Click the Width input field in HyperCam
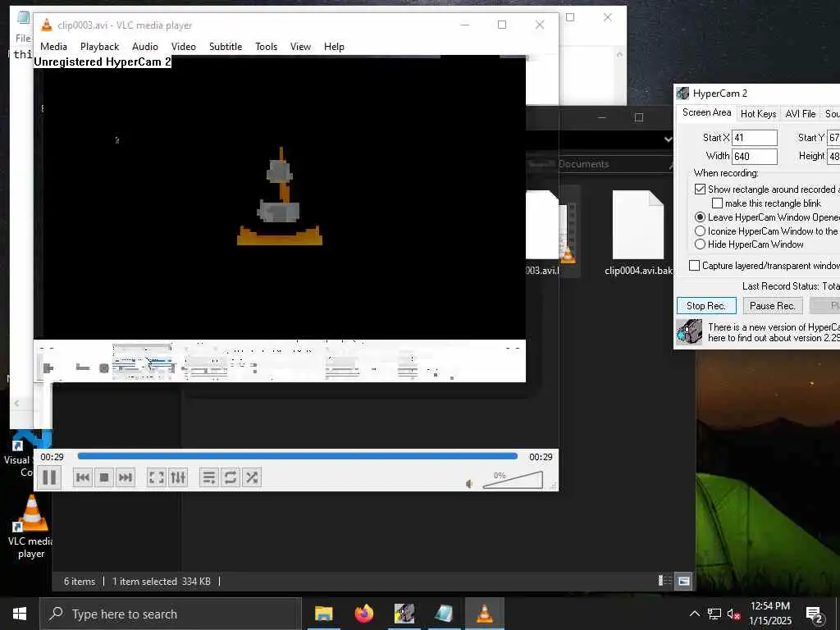 pos(755,157)
